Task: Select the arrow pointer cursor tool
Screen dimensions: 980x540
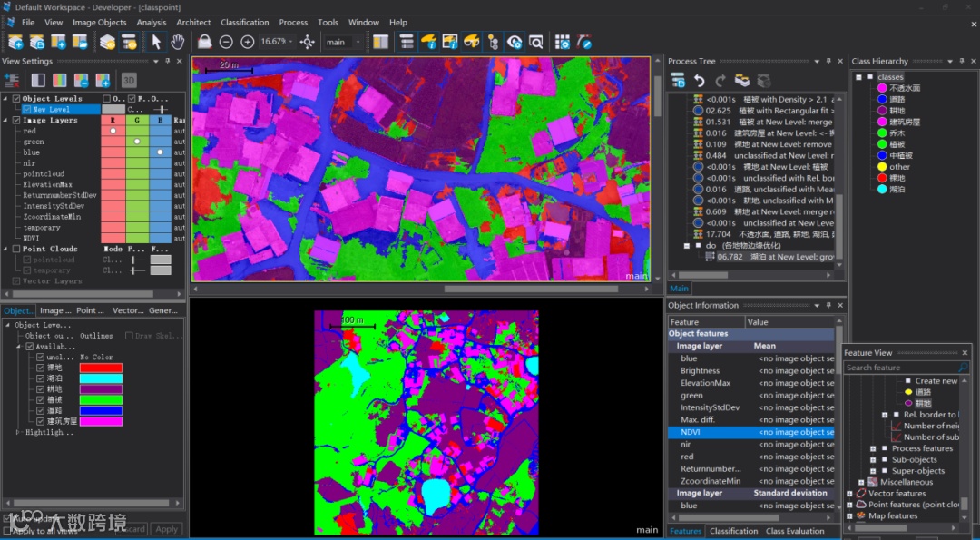Action: pyautogui.click(x=156, y=42)
